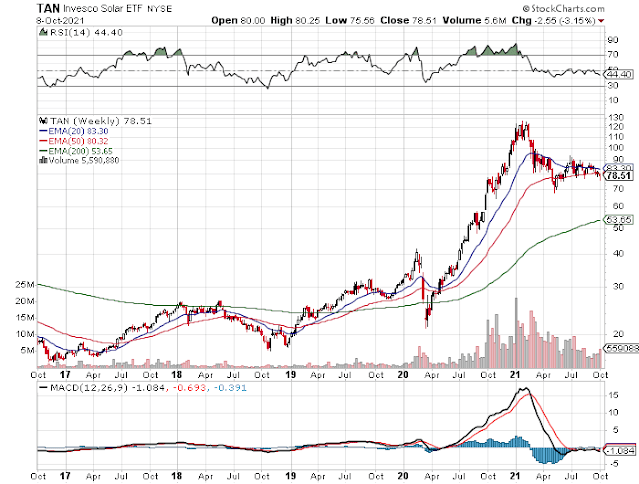This screenshot has height=484, width=639.
Task: Click the volume tag on the right axis
Action: [x=621, y=348]
